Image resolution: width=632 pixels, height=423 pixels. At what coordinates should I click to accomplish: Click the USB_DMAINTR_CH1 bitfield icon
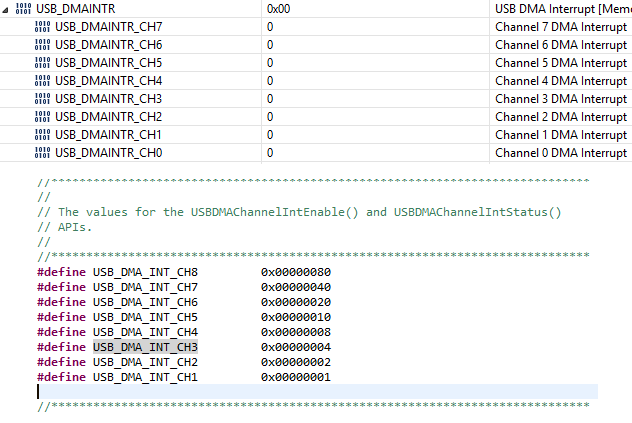[42, 135]
